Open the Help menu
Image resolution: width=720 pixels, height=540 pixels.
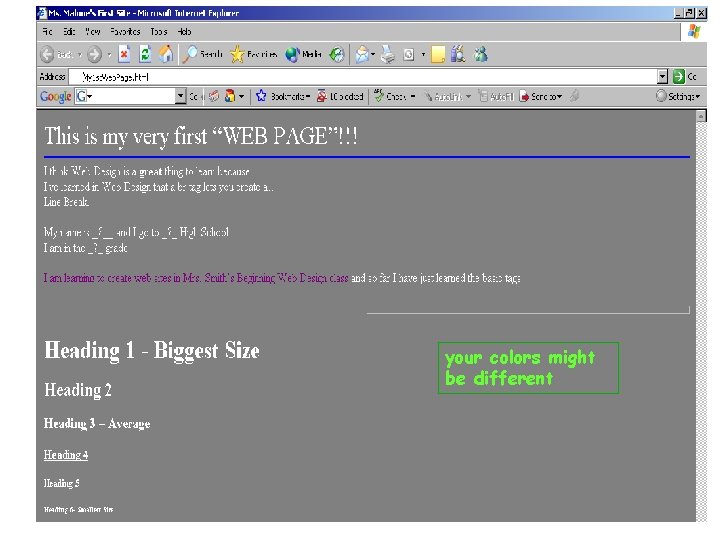coord(184,32)
